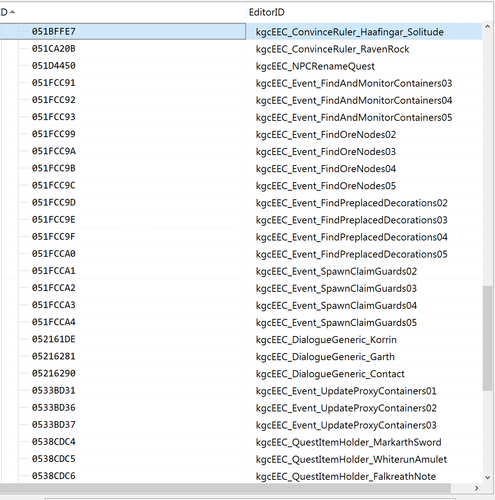Select kgcEEC_Event_UpdateProxyContainers02 entry
This screenshot has width=495, height=500.
[346, 408]
